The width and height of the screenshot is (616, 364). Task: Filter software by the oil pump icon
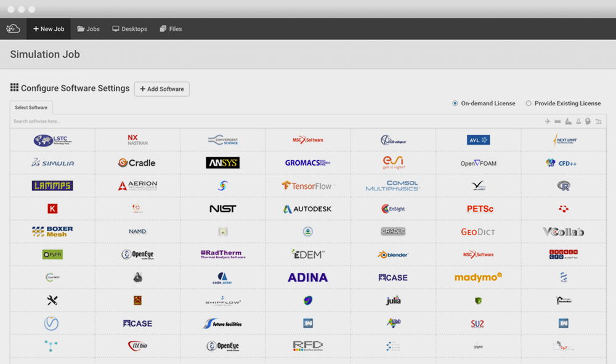click(598, 121)
